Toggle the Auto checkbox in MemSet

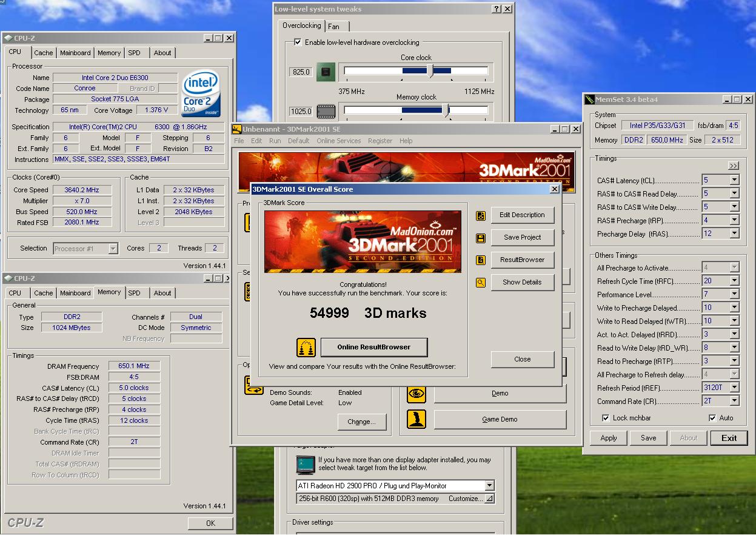(712, 418)
